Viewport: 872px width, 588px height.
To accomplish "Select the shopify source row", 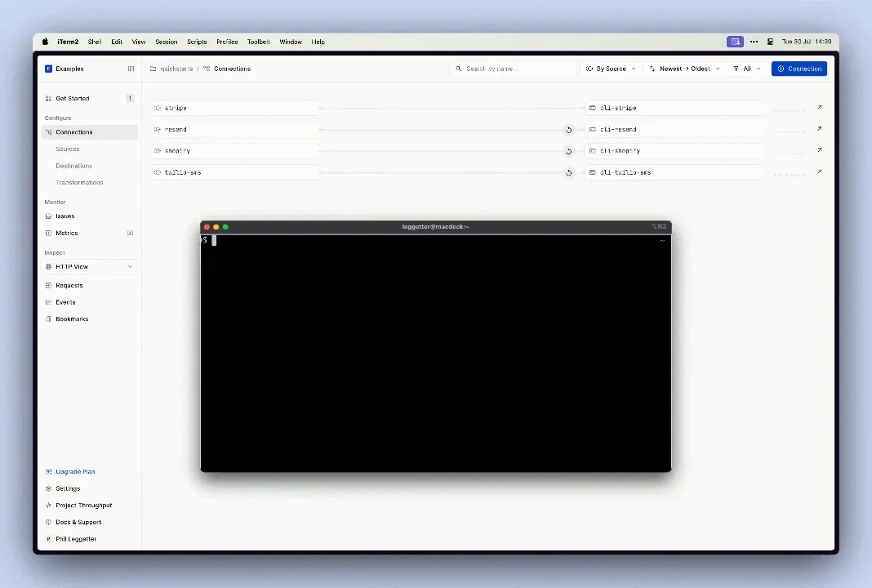I will pos(234,151).
